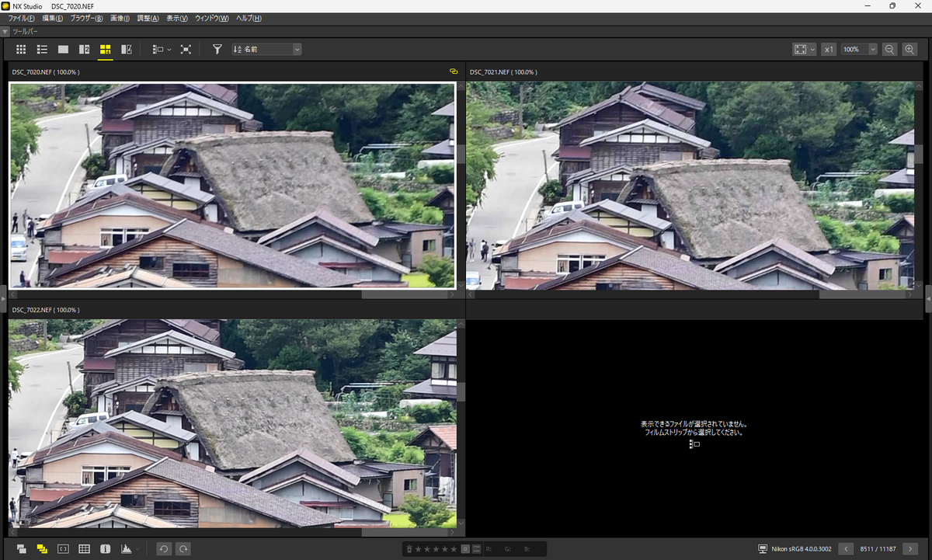The width and height of the screenshot is (932, 560).
Task: Toggle the yellow overlapping-frames icon in bottom bar
Action: pyautogui.click(x=42, y=549)
